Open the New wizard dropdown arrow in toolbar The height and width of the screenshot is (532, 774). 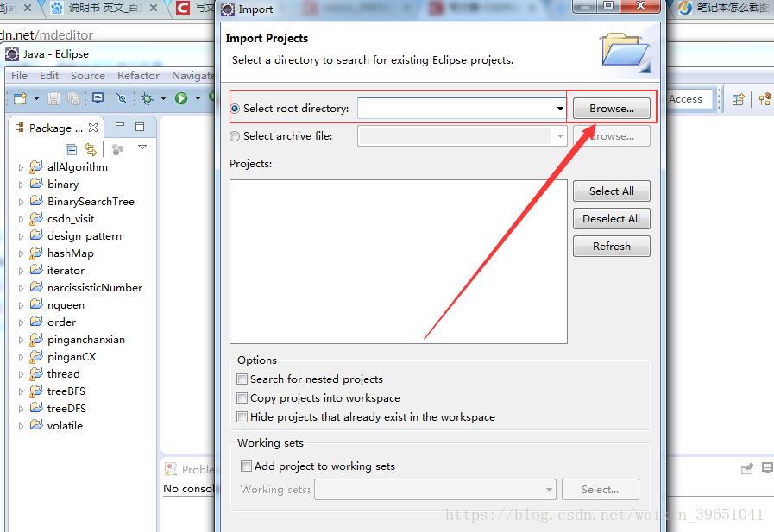(x=36, y=98)
